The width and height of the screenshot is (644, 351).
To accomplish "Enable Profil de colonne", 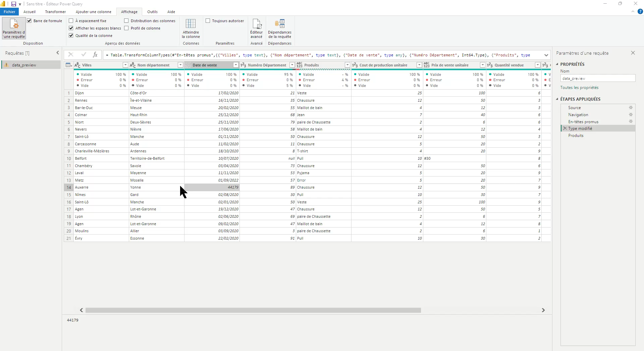I will coord(126,28).
